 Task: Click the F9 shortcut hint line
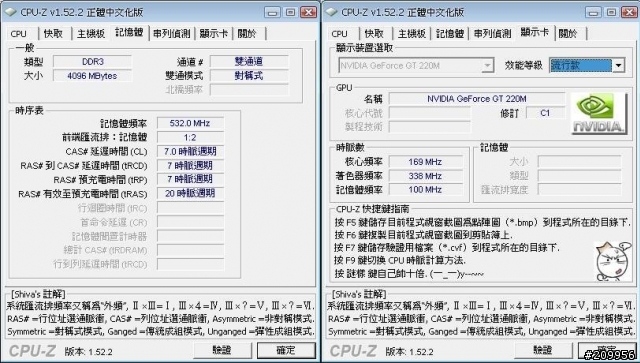click(x=400, y=260)
